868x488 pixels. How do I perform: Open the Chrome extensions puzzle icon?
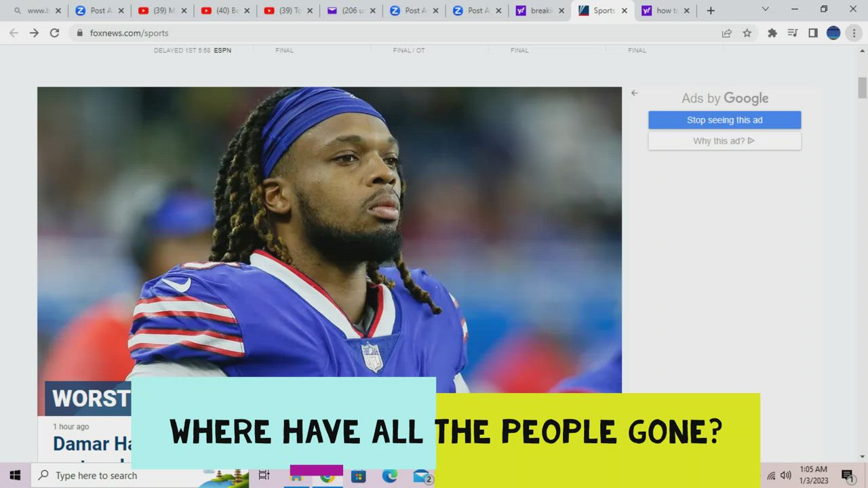772,33
